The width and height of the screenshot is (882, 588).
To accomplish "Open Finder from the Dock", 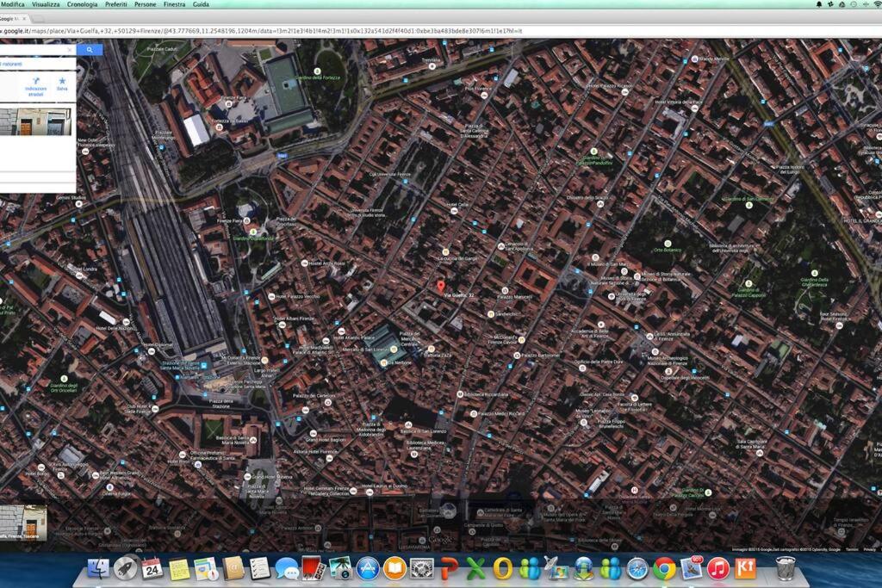I will pyautogui.click(x=99, y=568).
